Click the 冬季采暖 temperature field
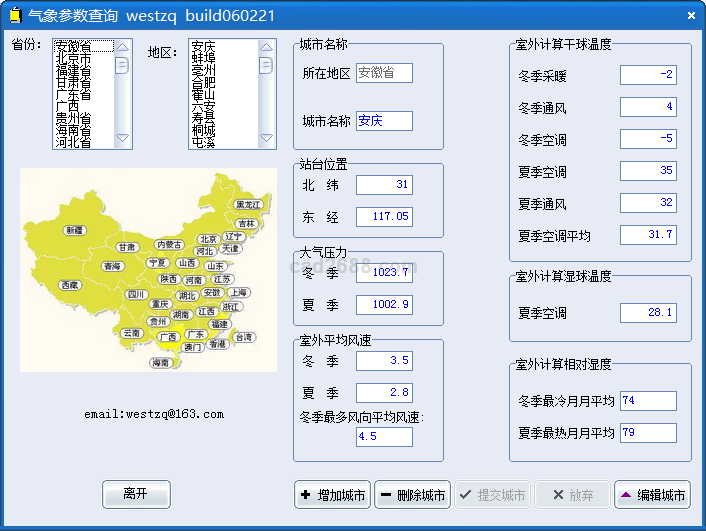The width and height of the screenshot is (706, 531). [648, 75]
